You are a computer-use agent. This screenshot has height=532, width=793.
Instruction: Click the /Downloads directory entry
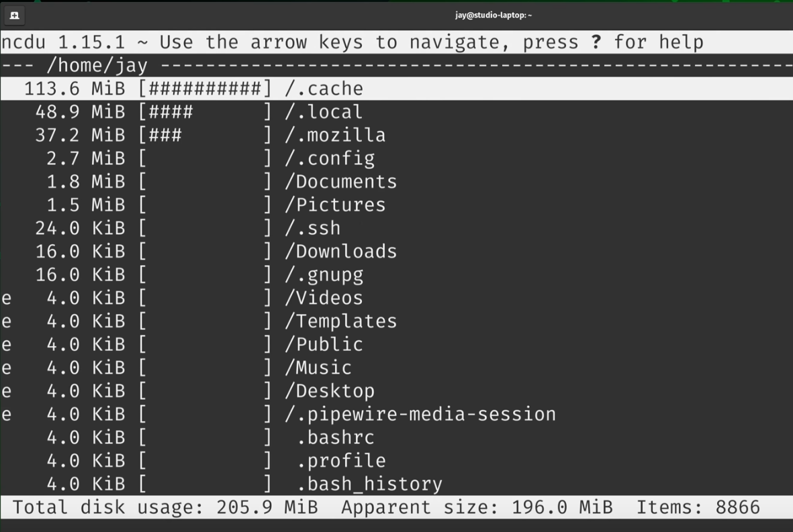point(341,252)
